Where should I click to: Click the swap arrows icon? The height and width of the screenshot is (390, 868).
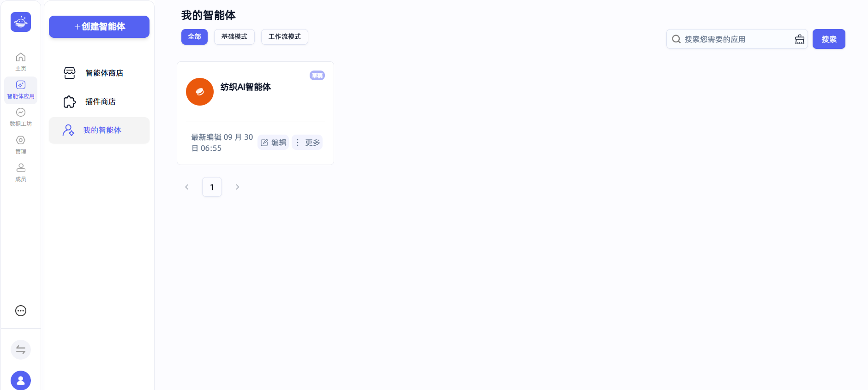coord(21,350)
